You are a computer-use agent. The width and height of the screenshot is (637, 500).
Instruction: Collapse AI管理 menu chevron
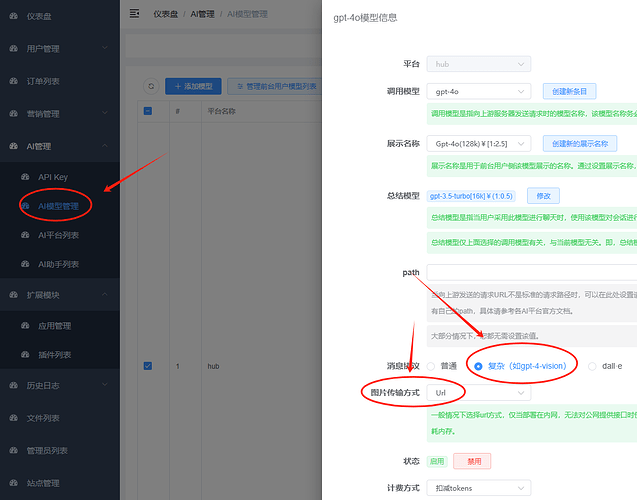click(x=105, y=145)
